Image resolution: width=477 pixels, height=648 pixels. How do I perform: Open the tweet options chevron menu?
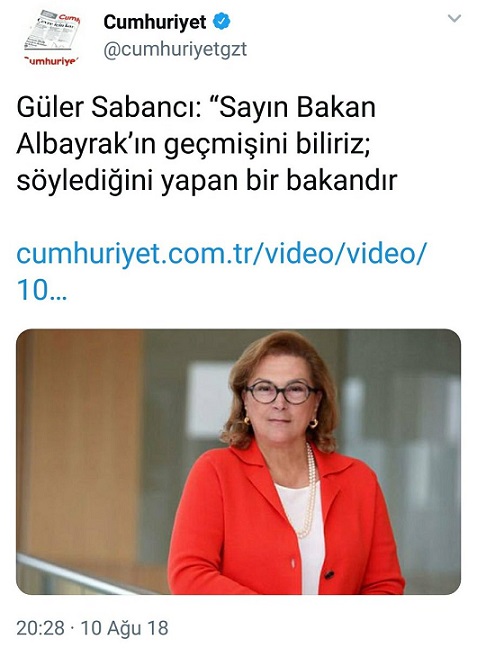[454, 19]
